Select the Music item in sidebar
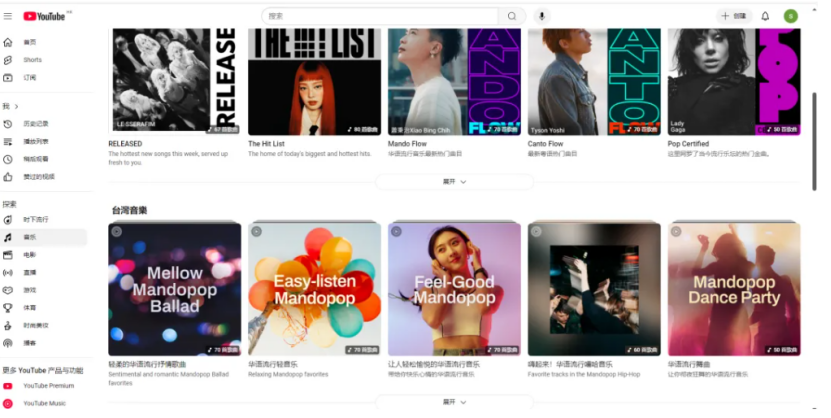This screenshot has width=831, height=418. 45,237
